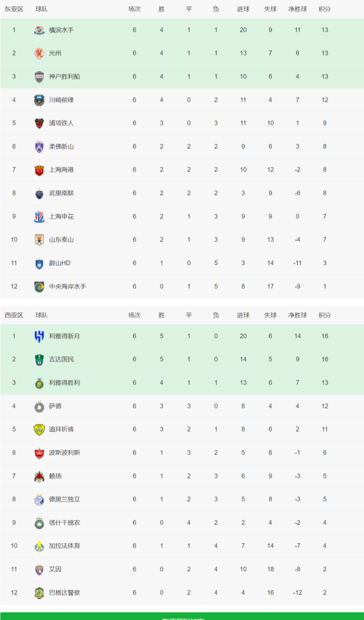Click the 光州 team crest icon
The height and width of the screenshot is (620, 364).
click(39, 53)
